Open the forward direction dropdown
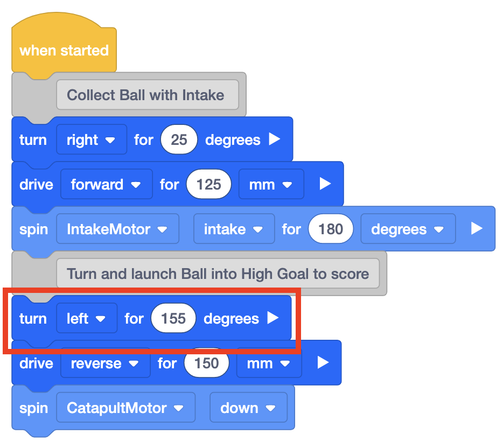This screenshot has height=448, width=503. 106,184
